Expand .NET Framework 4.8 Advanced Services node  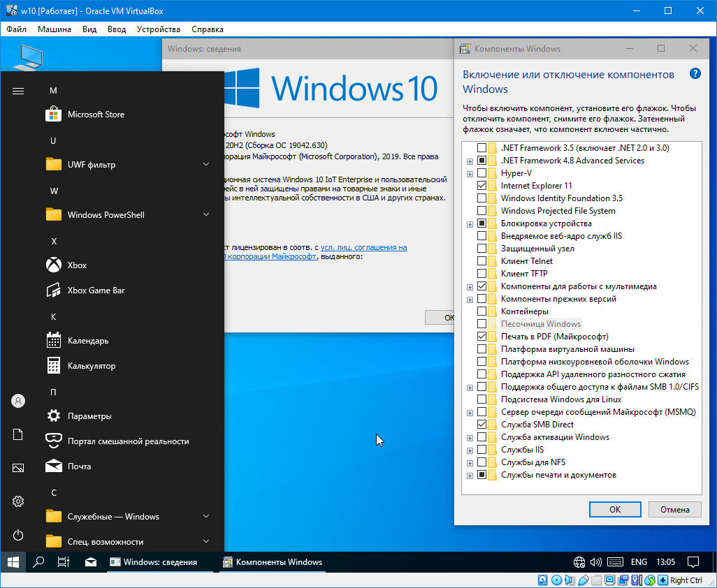pyautogui.click(x=470, y=161)
